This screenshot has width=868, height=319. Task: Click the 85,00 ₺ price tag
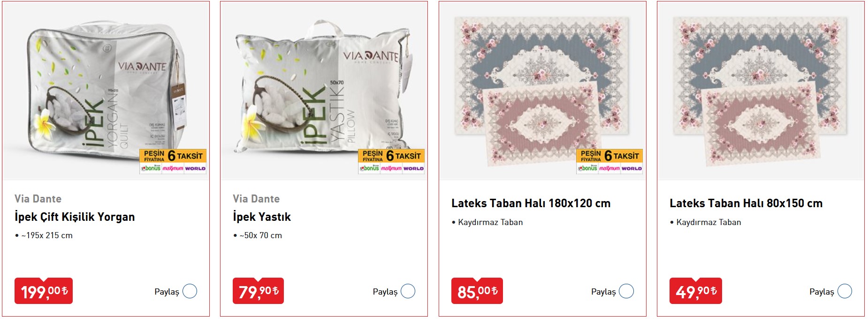(477, 291)
